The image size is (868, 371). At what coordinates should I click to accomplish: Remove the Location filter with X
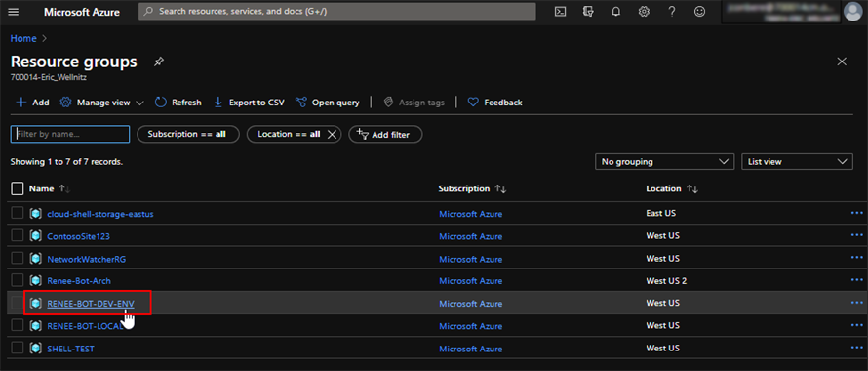(332, 134)
